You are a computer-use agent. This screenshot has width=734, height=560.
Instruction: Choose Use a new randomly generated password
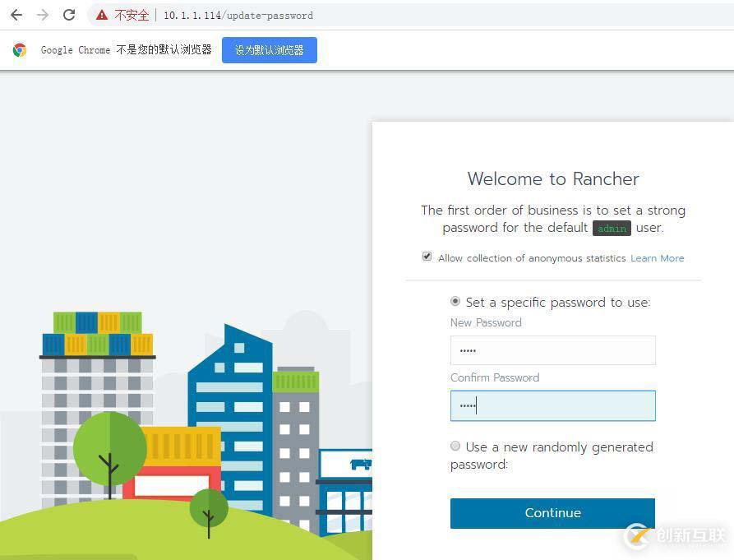(455, 446)
